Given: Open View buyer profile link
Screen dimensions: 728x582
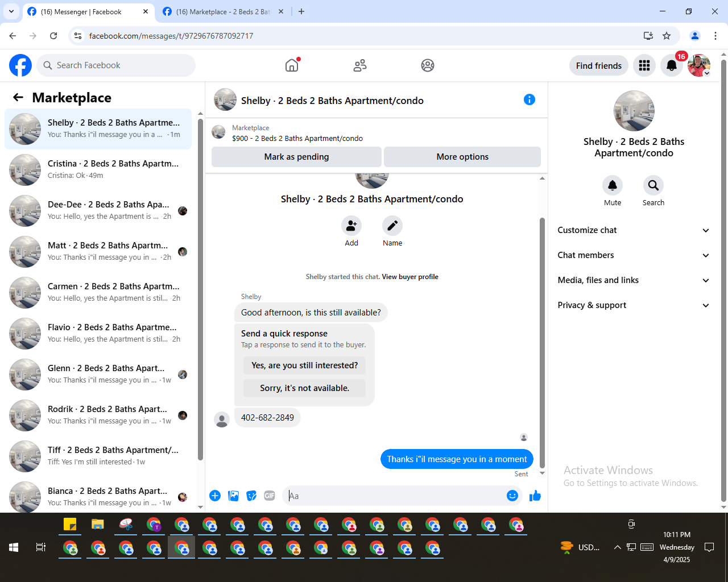Looking at the screenshot, I should [x=410, y=277].
